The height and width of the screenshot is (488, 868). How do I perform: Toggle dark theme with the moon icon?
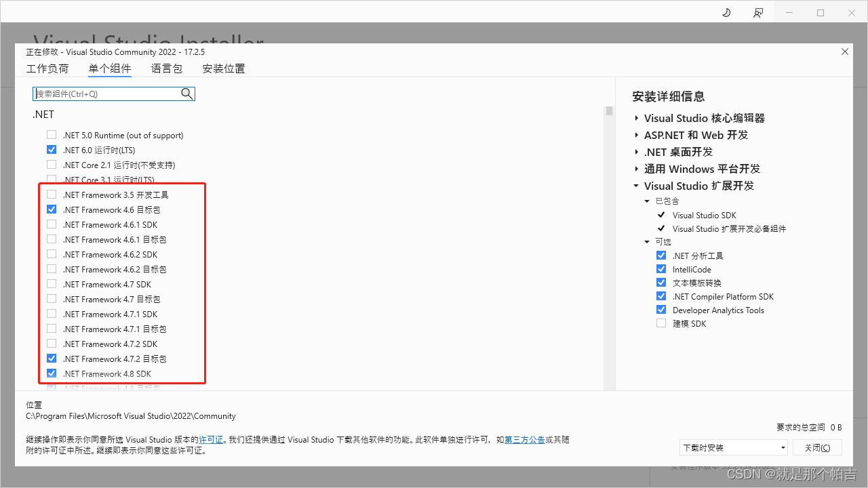726,12
